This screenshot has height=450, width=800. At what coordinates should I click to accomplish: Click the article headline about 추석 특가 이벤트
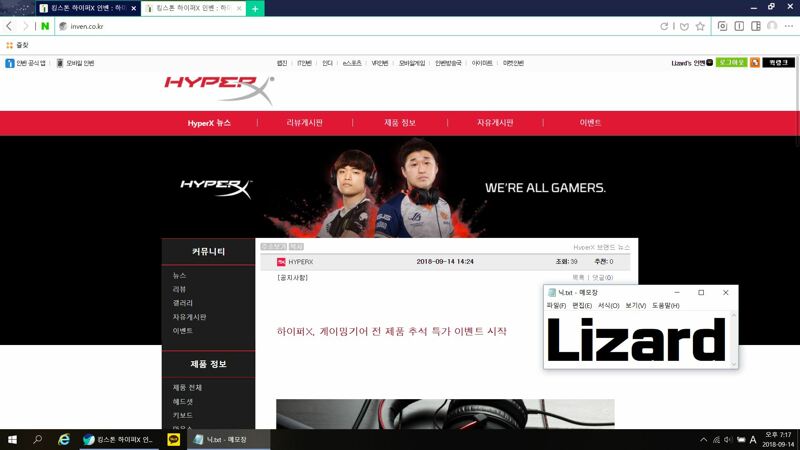(x=392, y=331)
